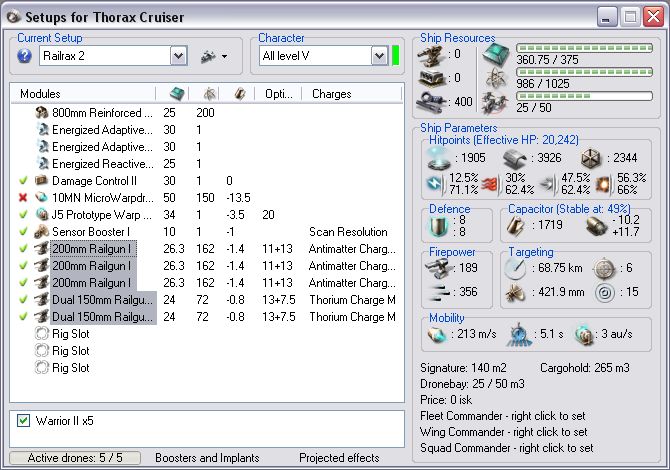Viewport: 670px width, 470px height.
Task: Toggle the third 200mm Railgun I checkmark
Action: tap(23, 282)
